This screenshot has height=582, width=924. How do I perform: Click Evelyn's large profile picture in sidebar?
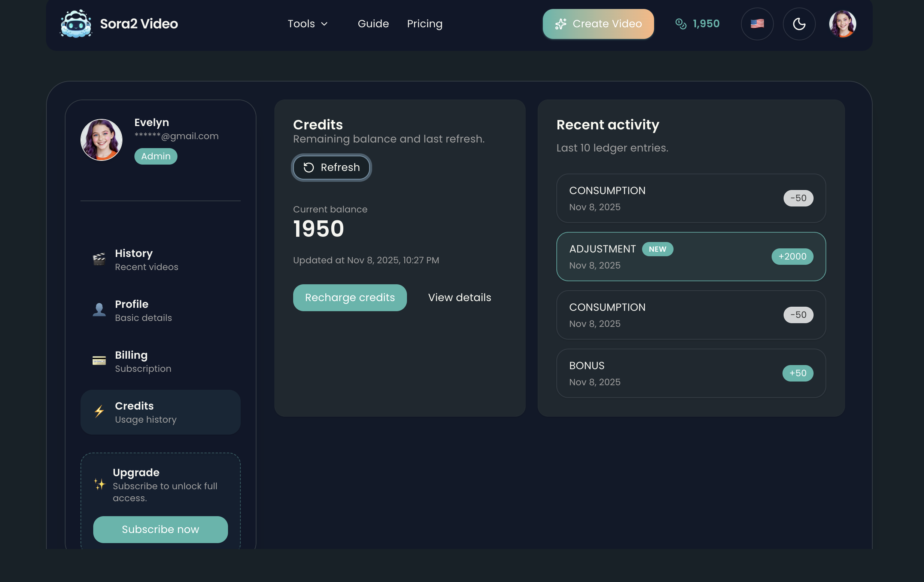[101, 140]
